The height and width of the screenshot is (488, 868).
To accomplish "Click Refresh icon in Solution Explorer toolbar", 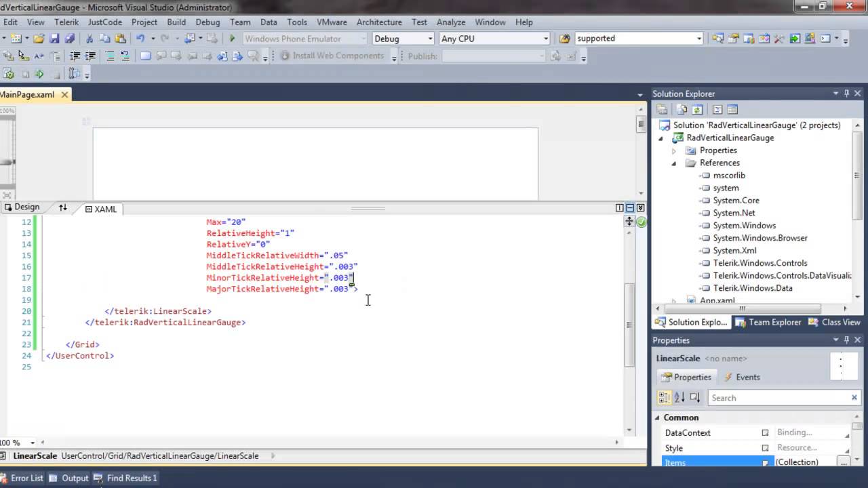I will coord(697,110).
